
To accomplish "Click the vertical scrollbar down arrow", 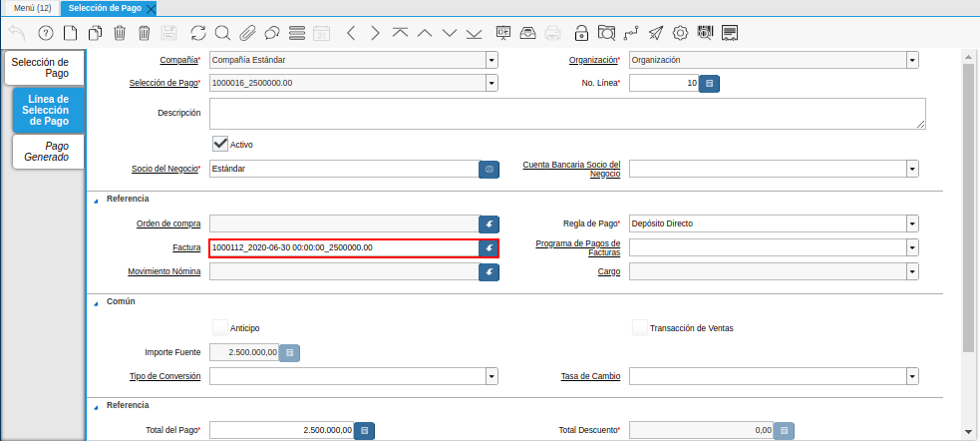I will click(968, 432).
